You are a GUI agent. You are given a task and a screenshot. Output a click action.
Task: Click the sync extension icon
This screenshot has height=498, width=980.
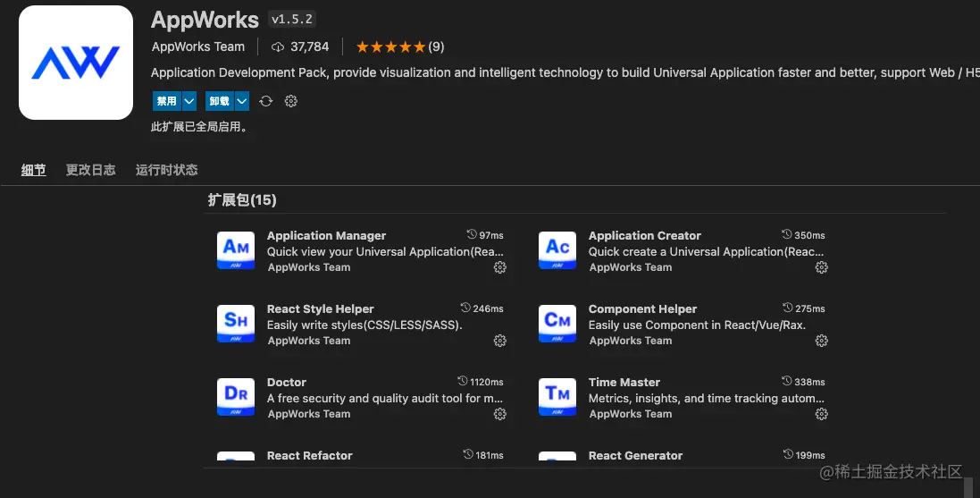click(x=265, y=101)
